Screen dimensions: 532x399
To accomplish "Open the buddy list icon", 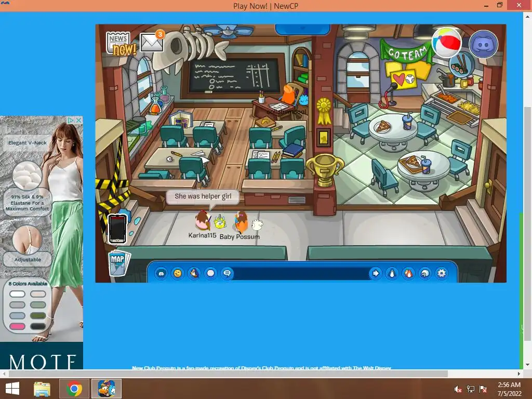I will 408,273.
